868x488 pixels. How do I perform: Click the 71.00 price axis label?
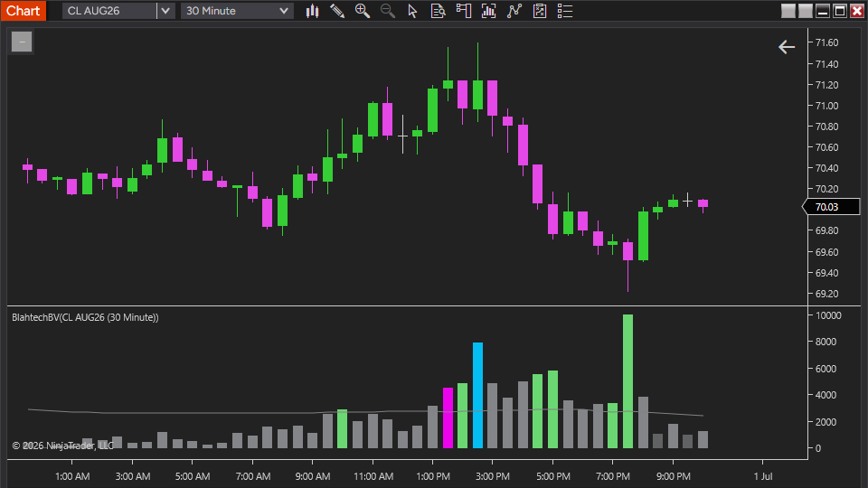point(826,106)
